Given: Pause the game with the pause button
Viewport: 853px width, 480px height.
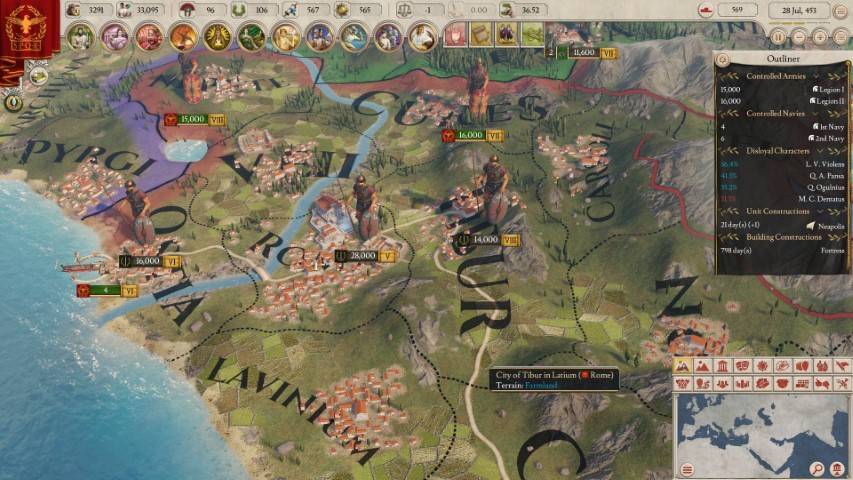Looking at the screenshot, I should click(x=778, y=35).
